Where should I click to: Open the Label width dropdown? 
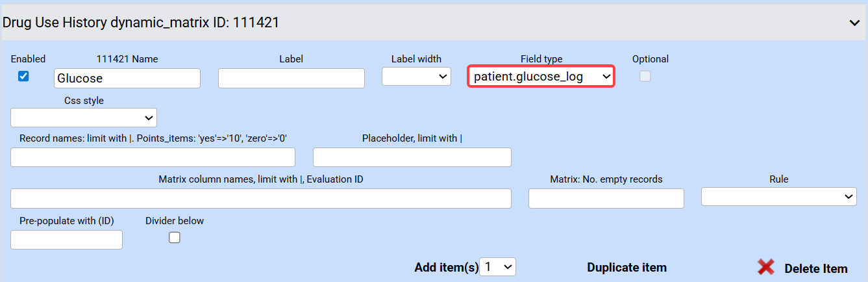[x=416, y=76]
